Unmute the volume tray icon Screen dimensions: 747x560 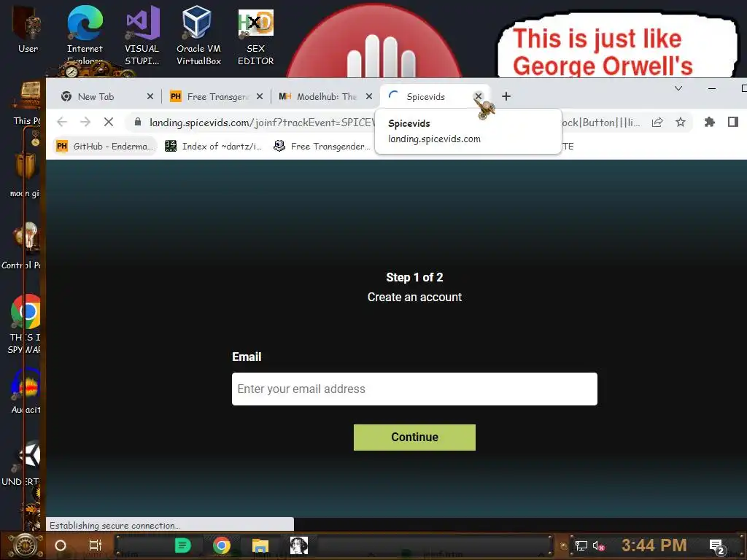pyautogui.click(x=599, y=545)
